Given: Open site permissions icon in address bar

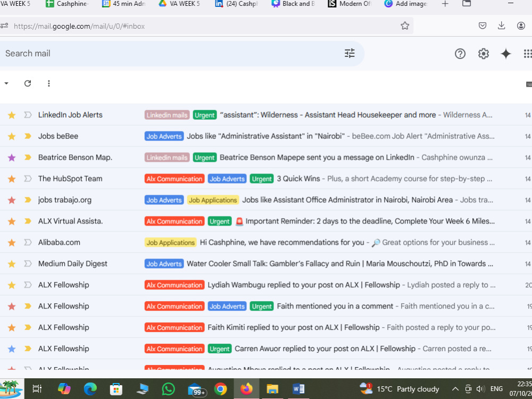Looking at the screenshot, I should [4, 26].
